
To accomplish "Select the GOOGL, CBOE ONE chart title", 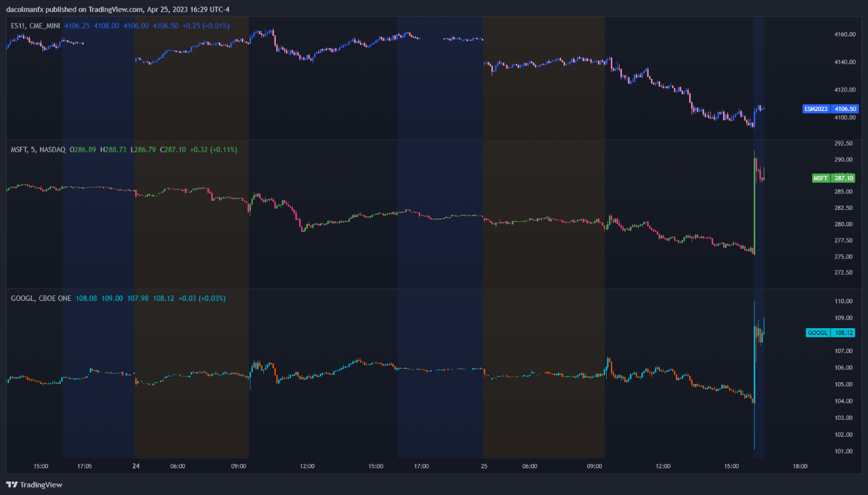I will tap(40, 298).
